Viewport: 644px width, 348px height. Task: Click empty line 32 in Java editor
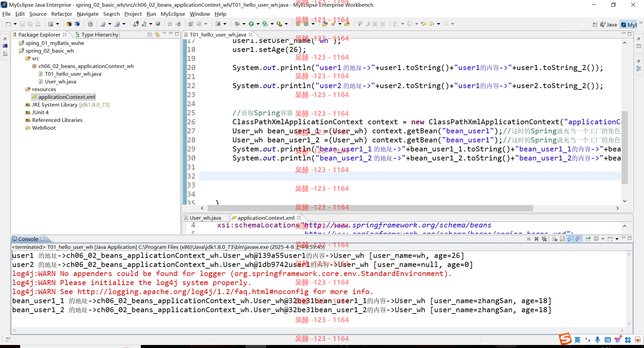coord(410,176)
